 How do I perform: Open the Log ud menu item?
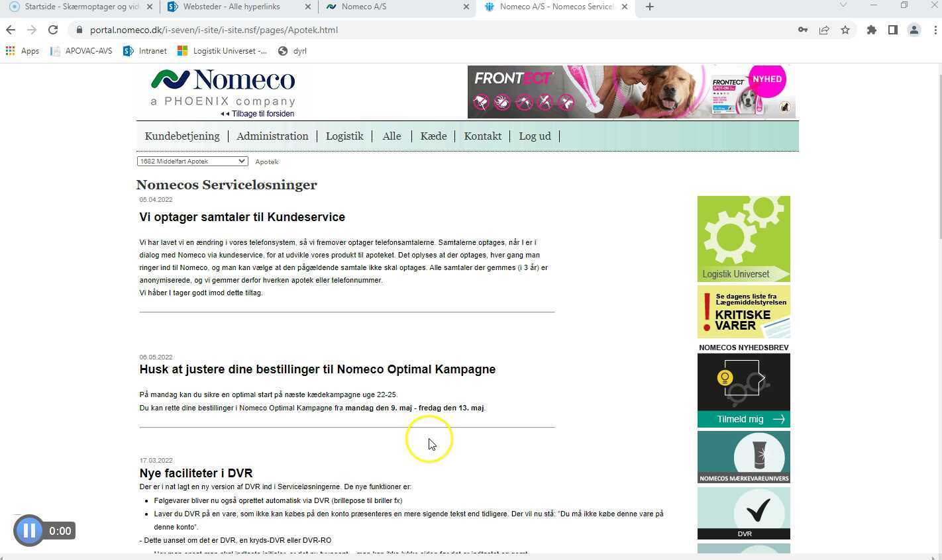click(x=535, y=136)
